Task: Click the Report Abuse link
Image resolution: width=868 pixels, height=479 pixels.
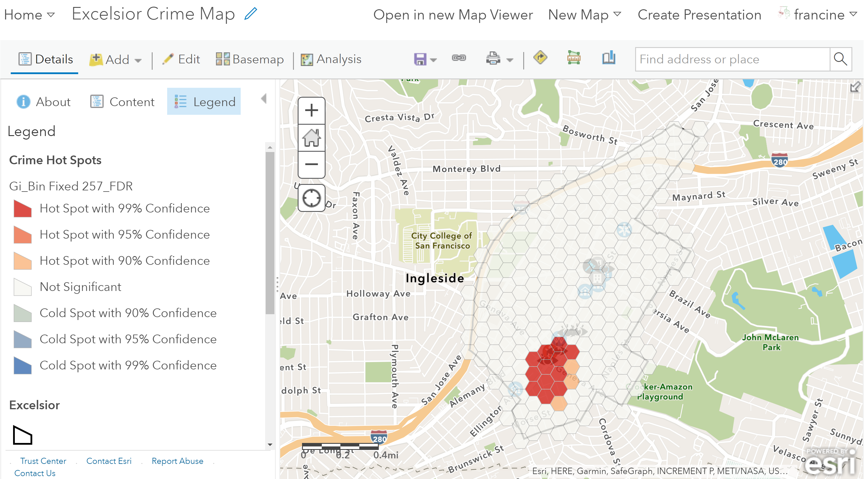Action: click(177, 461)
